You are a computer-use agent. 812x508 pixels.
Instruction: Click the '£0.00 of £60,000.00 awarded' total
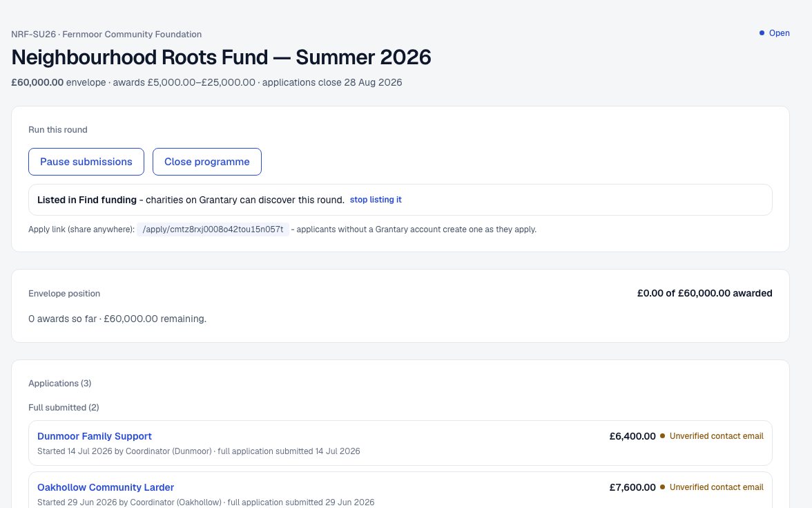705,293
